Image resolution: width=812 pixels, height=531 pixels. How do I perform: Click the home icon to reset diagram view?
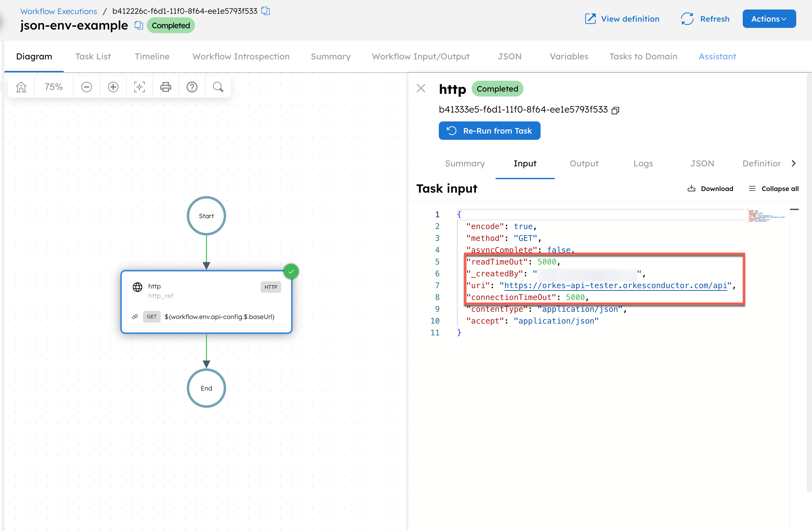click(x=20, y=87)
